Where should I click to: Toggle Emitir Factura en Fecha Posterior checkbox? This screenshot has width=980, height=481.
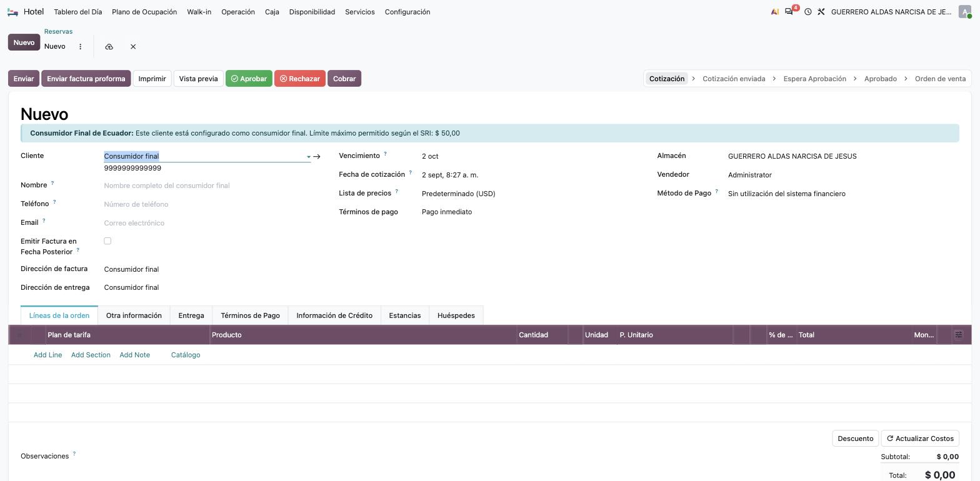(107, 241)
